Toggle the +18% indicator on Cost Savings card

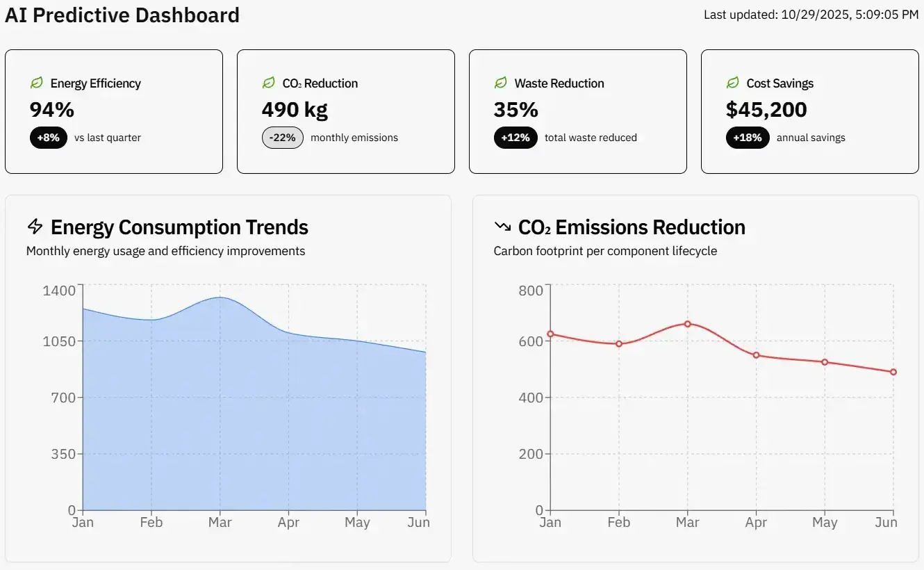click(747, 138)
